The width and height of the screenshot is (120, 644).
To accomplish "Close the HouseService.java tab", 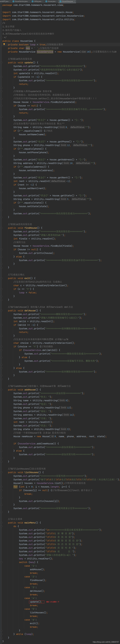I will point(29,1).
